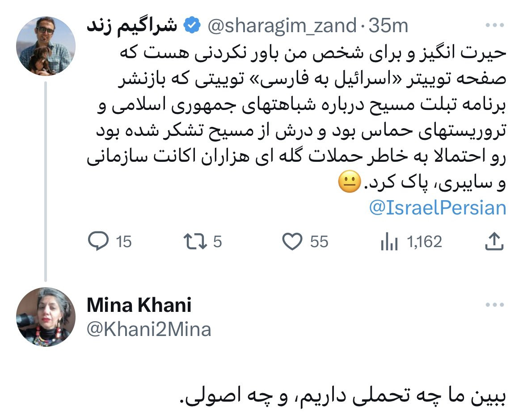Click the blue verified badge

coord(192,25)
